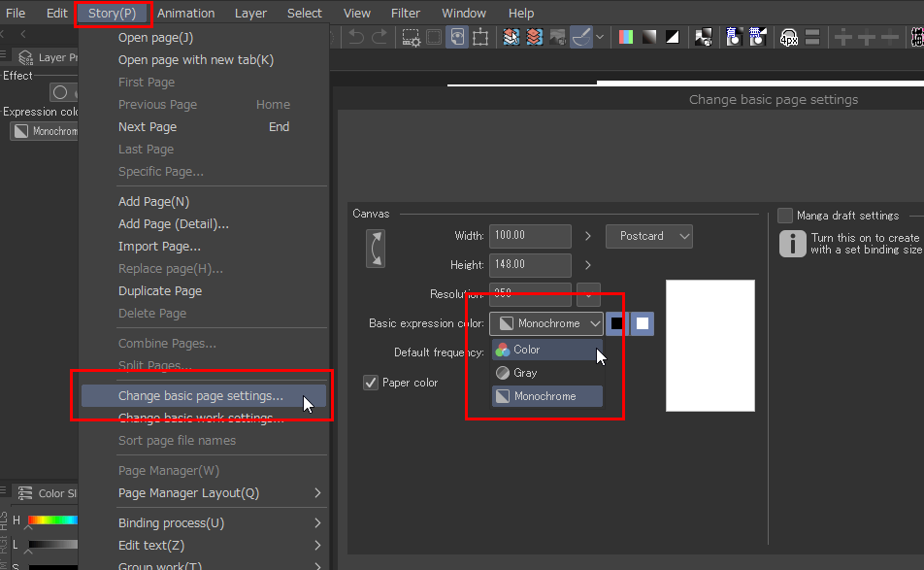Expand the Page Manager Layout(Q) submenu
924x570 pixels.
click(317, 492)
